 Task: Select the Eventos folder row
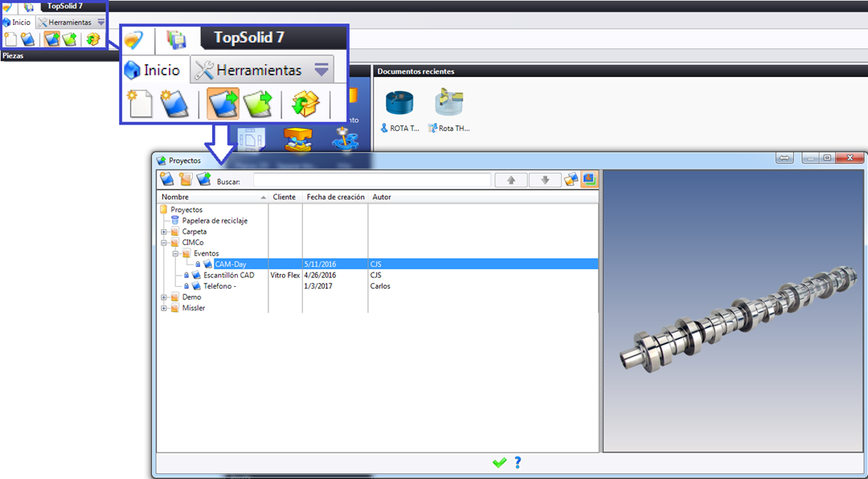coord(206,254)
